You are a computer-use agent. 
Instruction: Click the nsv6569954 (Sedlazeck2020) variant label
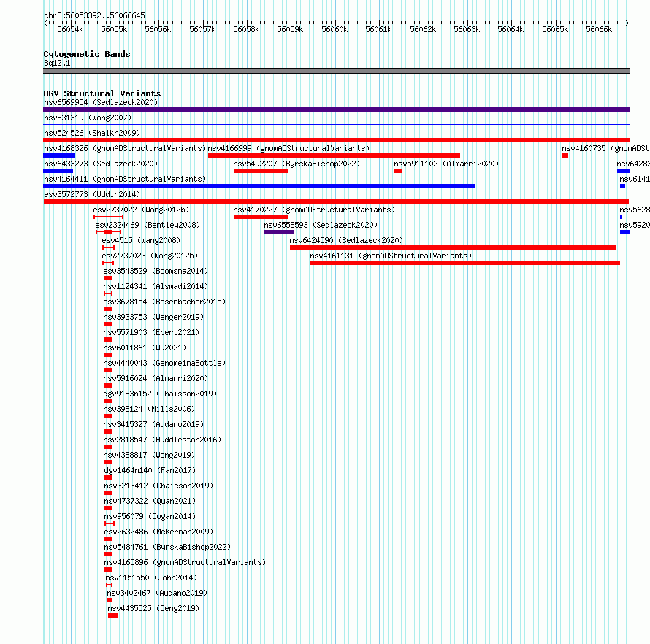[101, 102]
